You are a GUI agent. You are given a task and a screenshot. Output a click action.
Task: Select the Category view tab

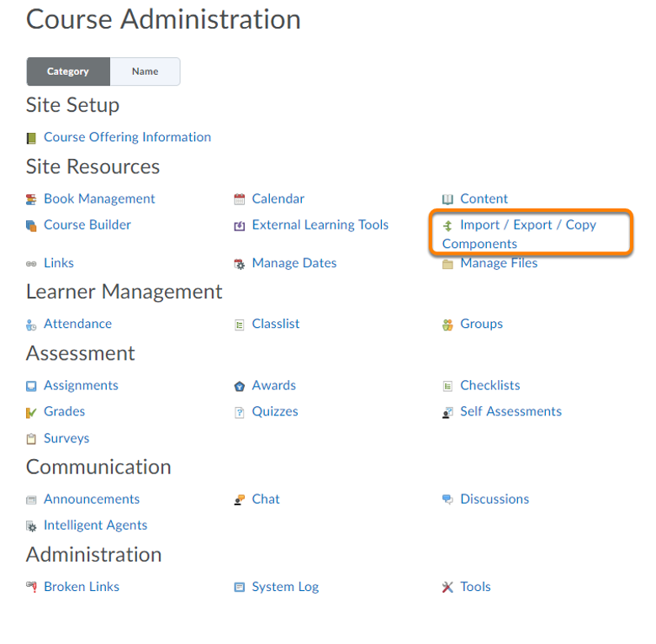(x=68, y=71)
